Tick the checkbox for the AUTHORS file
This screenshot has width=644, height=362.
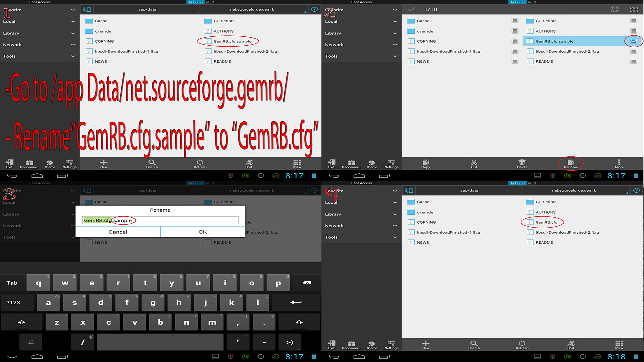[x=634, y=31]
